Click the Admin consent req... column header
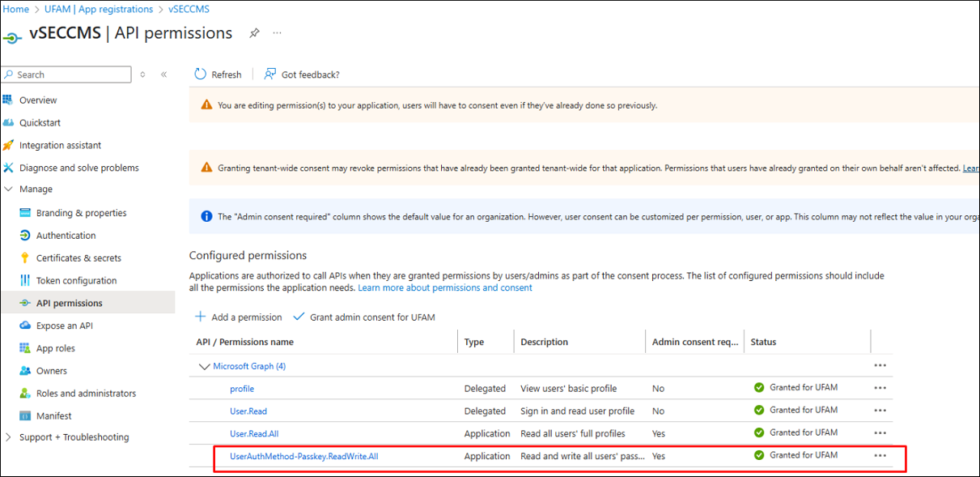The image size is (980, 477). 695,342
